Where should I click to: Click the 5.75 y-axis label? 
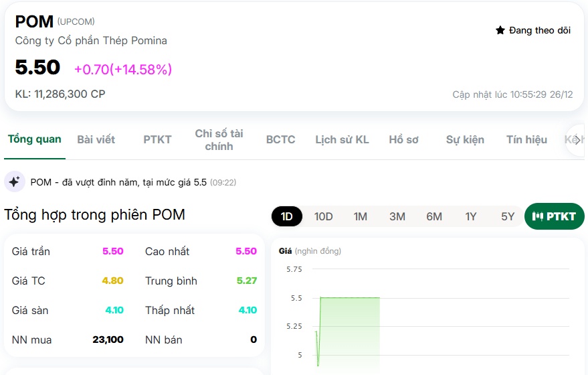point(294,269)
